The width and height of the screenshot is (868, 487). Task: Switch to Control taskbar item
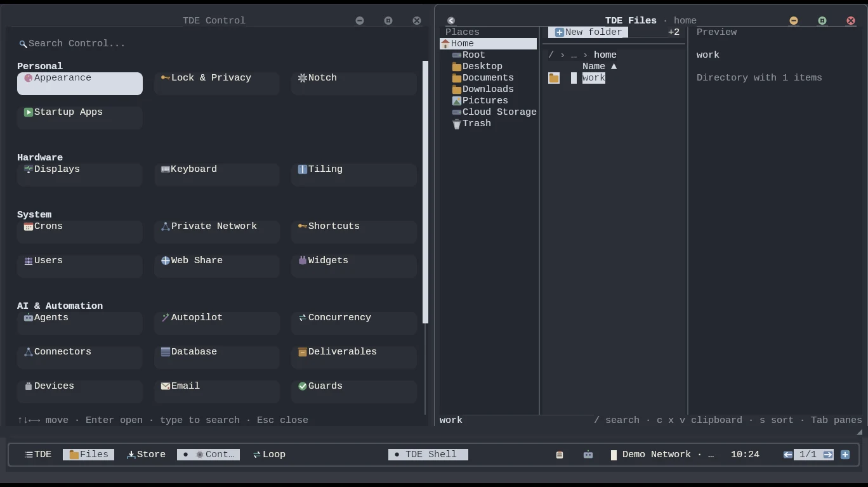point(208,455)
